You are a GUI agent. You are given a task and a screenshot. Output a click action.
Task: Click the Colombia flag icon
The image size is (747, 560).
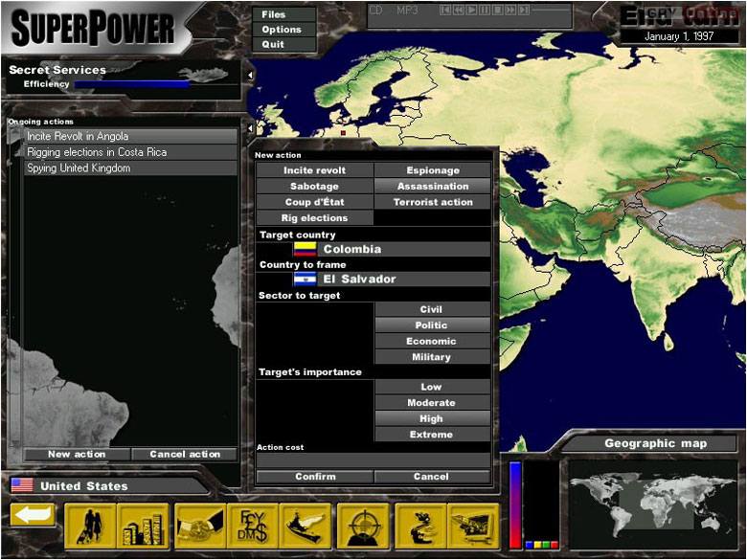point(305,249)
